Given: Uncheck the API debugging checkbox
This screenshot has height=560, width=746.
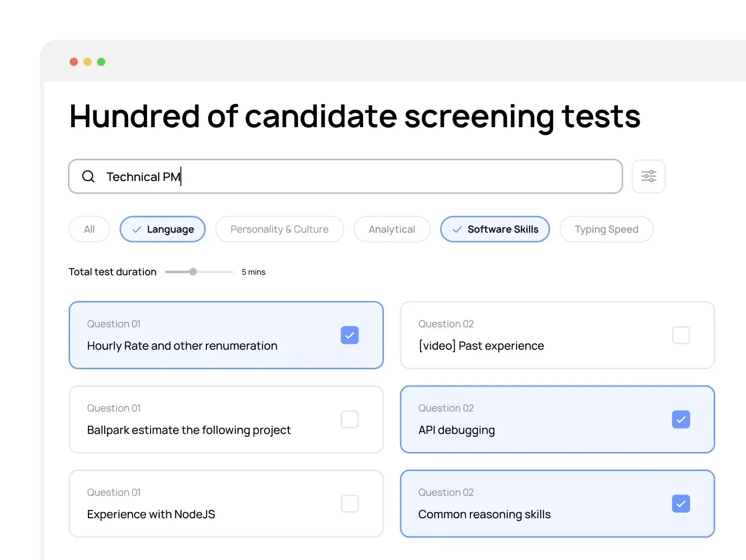Looking at the screenshot, I should (x=681, y=420).
